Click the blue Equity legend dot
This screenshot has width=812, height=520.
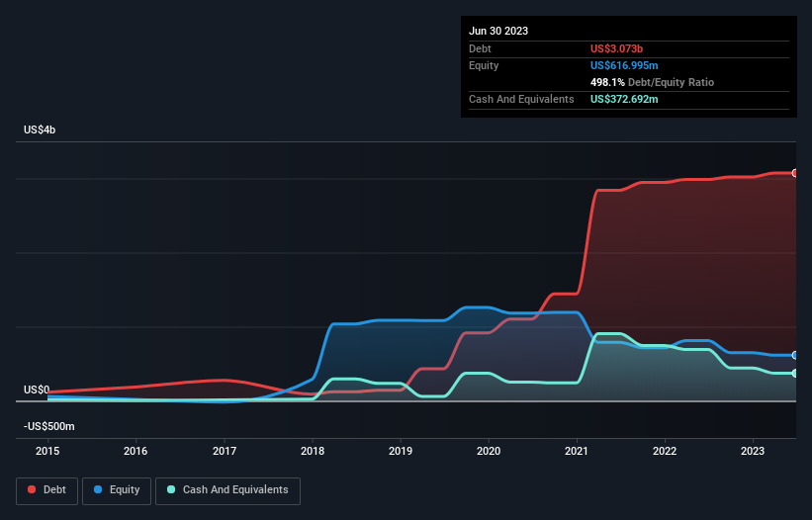click(x=98, y=489)
